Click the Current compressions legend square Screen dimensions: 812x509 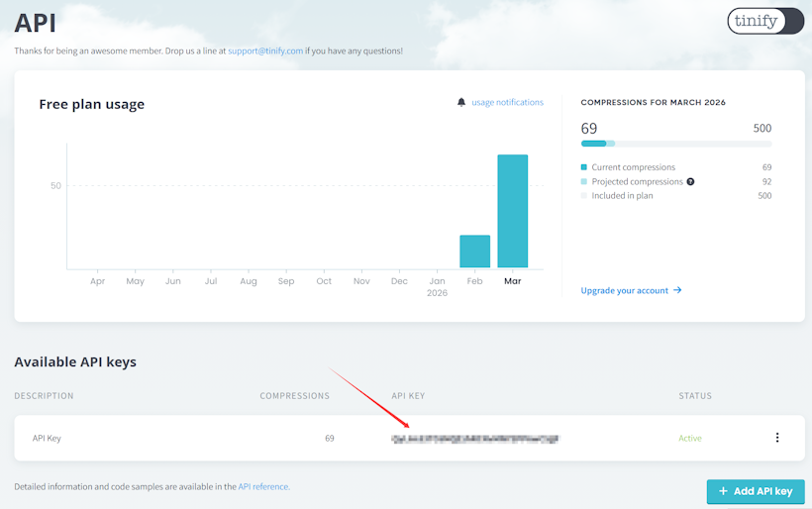point(584,167)
